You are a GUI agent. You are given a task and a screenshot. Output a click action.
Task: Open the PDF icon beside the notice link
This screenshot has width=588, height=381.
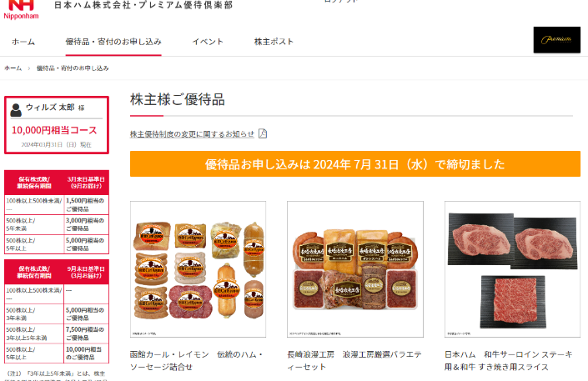coord(263,133)
